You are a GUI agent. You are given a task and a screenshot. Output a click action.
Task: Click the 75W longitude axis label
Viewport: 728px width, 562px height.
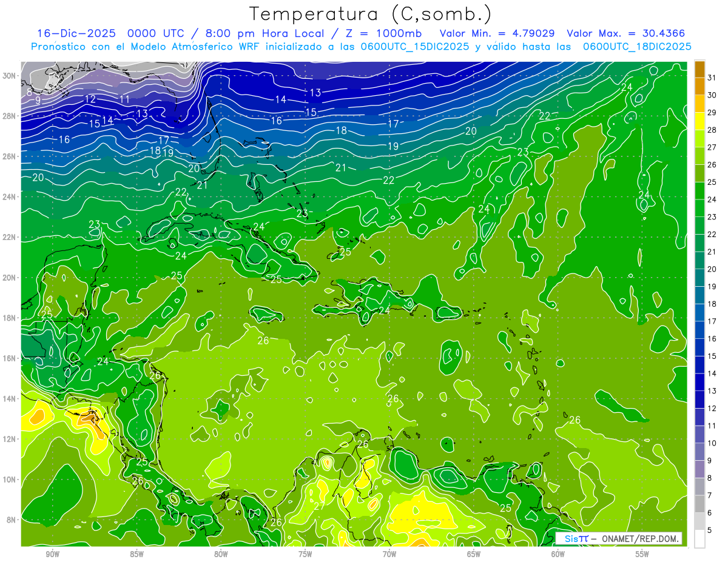(x=305, y=554)
